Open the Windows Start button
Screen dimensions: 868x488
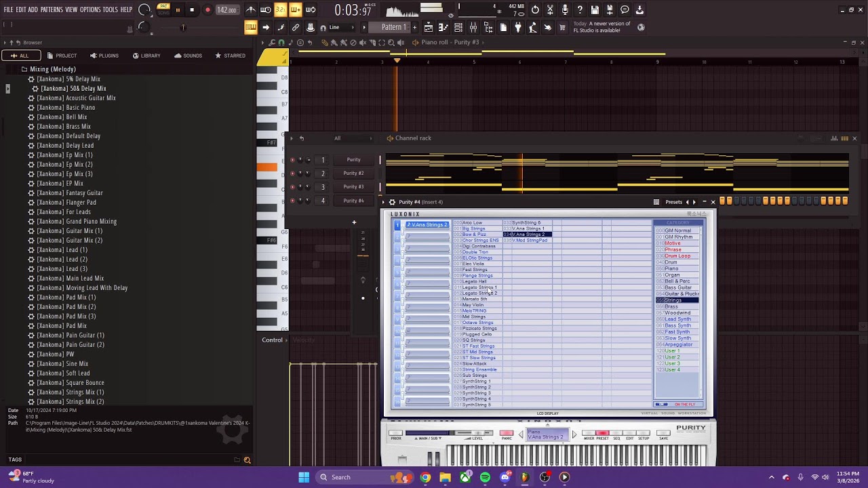point(304,477)
